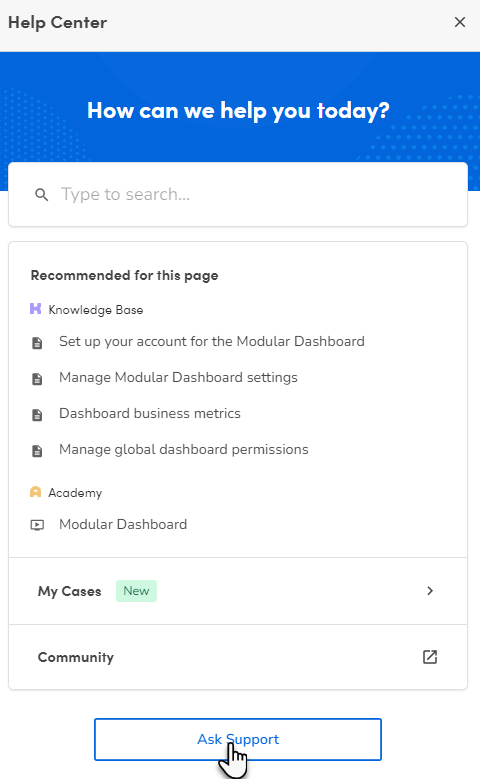Screen dimensions: 480x779
Task: Open Manage global dashboard permissions article
Action: coord(184,450)
